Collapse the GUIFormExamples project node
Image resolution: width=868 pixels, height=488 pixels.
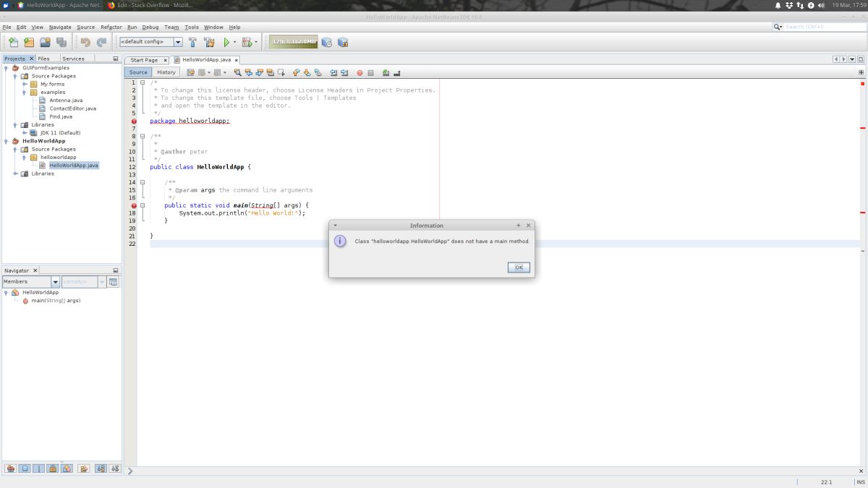[x=6, y=68]
